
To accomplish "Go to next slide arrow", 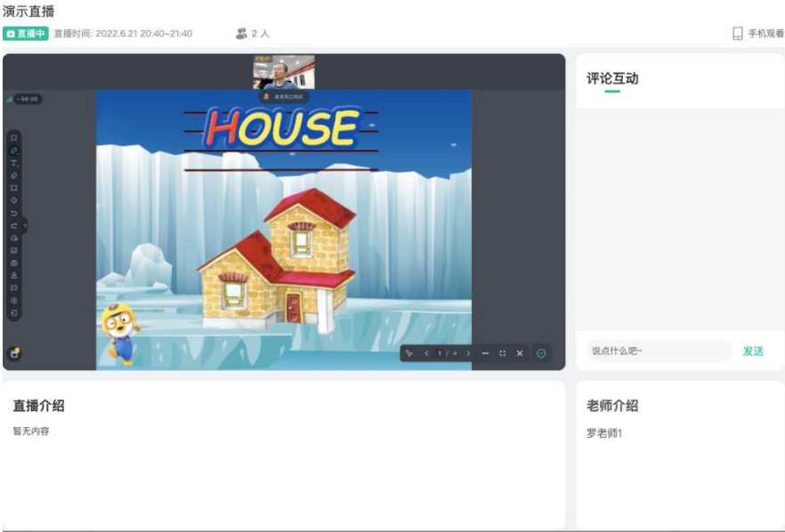I will 468,353.
